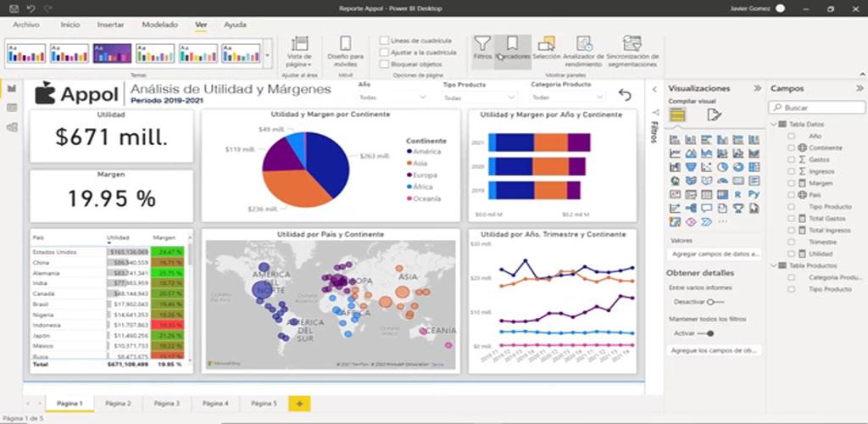Click the Javier Gomez account name
Screen dimensions: 868x424
[x=751, y=8]
